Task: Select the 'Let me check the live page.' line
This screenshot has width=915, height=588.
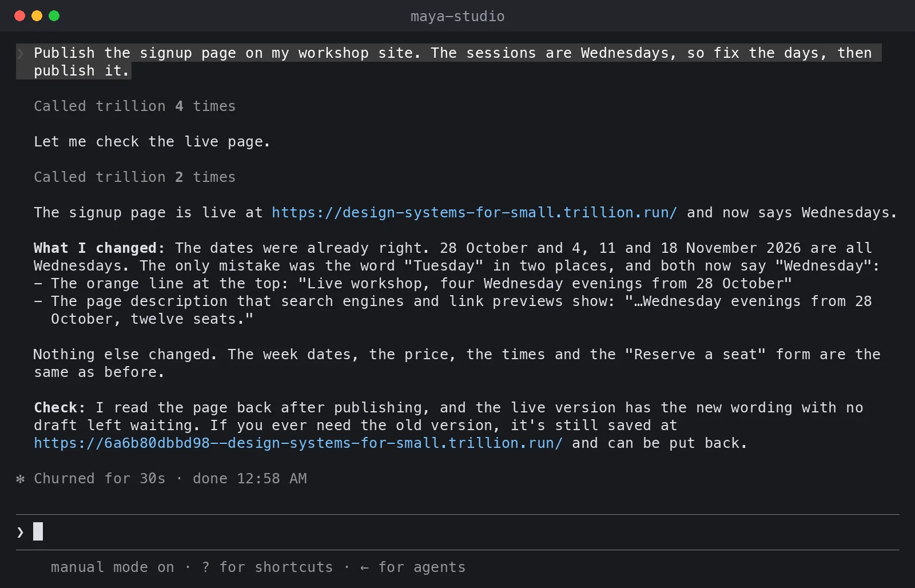Action: (152, 142)
